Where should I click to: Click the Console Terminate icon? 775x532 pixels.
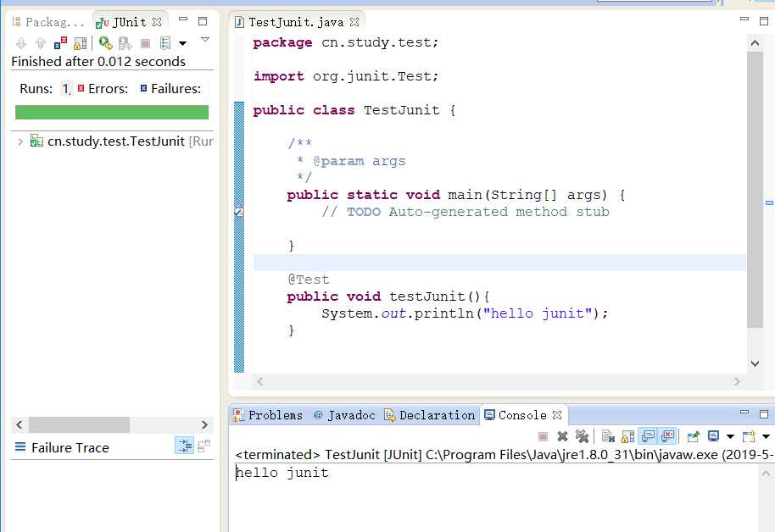(543, 436)
